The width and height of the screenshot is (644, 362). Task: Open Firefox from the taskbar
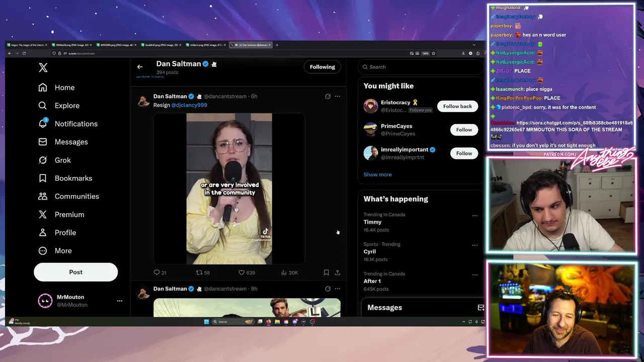coord(268,322)
